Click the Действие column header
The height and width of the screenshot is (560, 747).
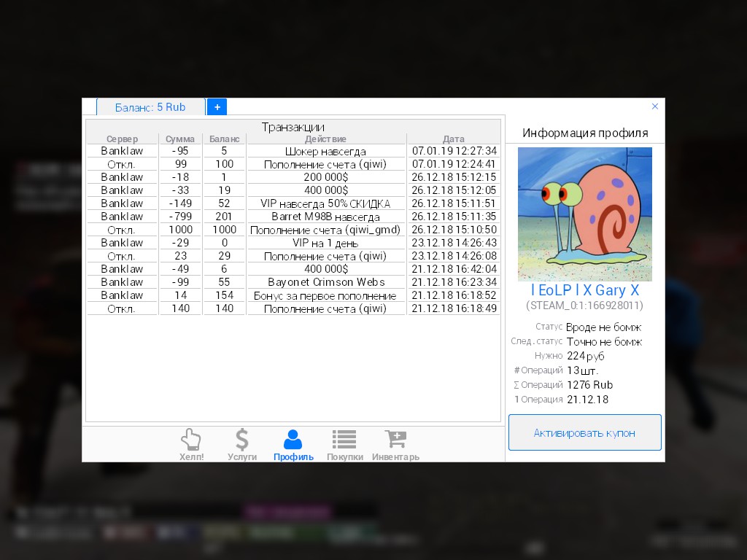click(x=325, y=139)
